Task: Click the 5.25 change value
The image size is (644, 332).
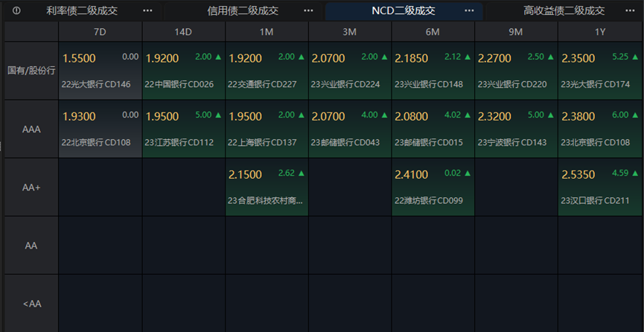Action: [620, 57]
